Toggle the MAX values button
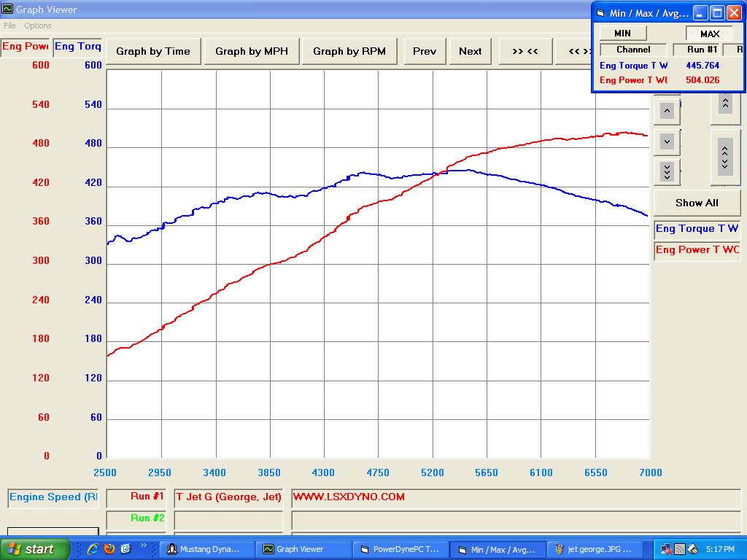Viewport: 747px width, 560px height. click(x=709, y=34)
